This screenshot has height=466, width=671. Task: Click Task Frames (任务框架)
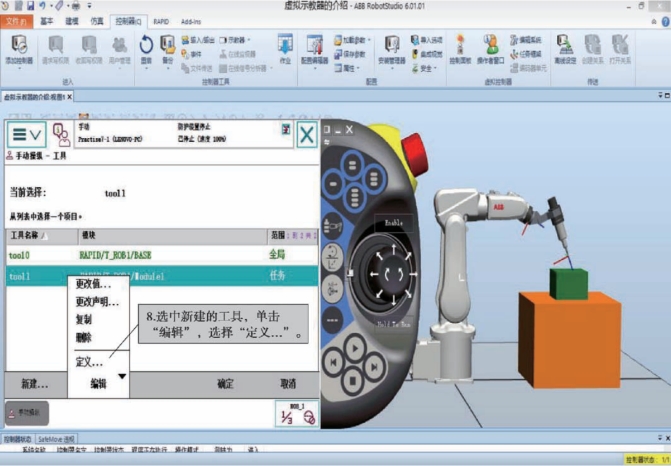coord(526,54)
